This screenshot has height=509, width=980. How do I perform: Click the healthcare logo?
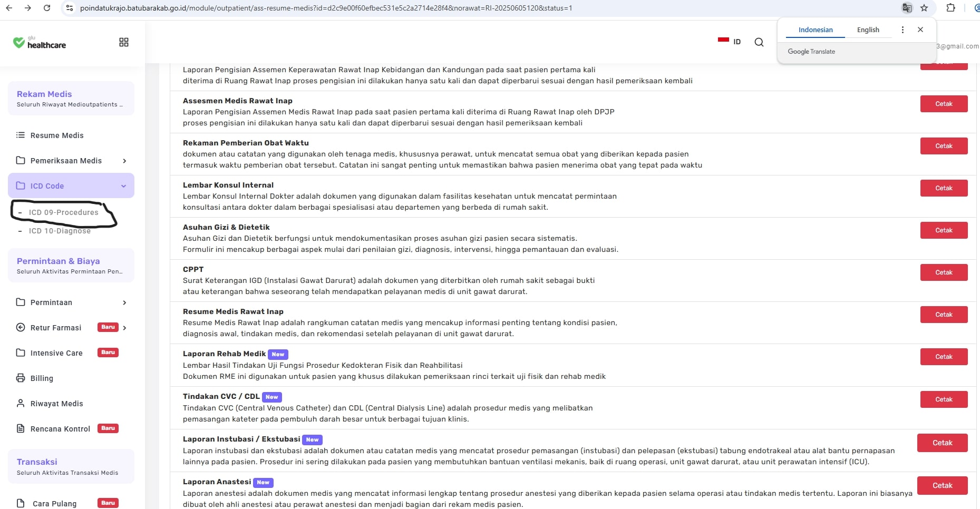(40, 43)
